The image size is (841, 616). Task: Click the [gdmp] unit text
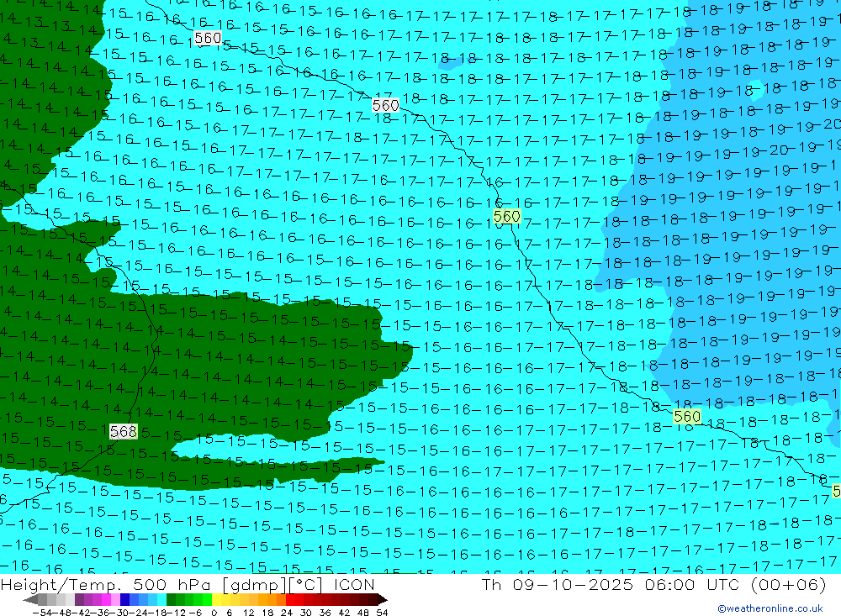(x=252, y=585)
